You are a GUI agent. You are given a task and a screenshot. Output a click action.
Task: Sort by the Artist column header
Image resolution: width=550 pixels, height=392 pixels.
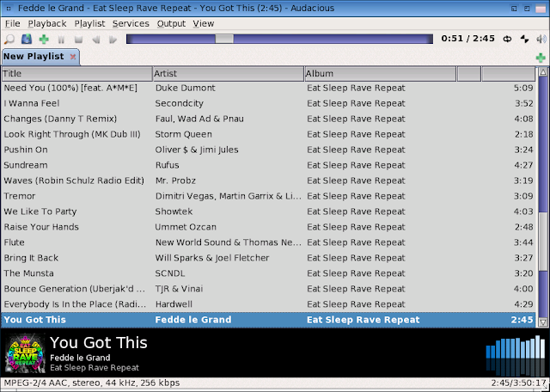click(x=229, y=74)
